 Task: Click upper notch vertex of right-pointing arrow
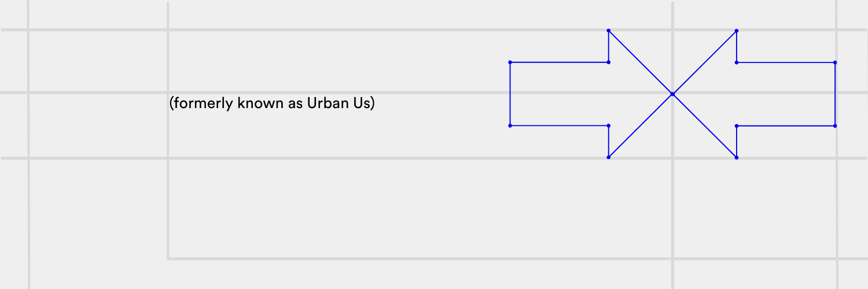609,62
